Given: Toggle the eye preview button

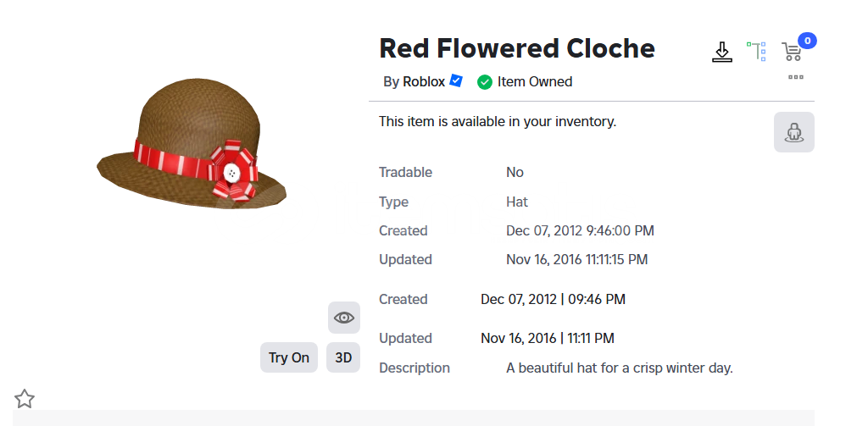Looking at the screenshot, I should (x=344, y=318).
